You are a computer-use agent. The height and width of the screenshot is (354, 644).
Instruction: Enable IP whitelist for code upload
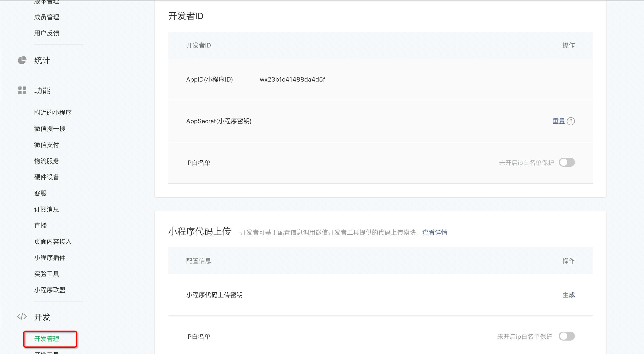[567, 336]
